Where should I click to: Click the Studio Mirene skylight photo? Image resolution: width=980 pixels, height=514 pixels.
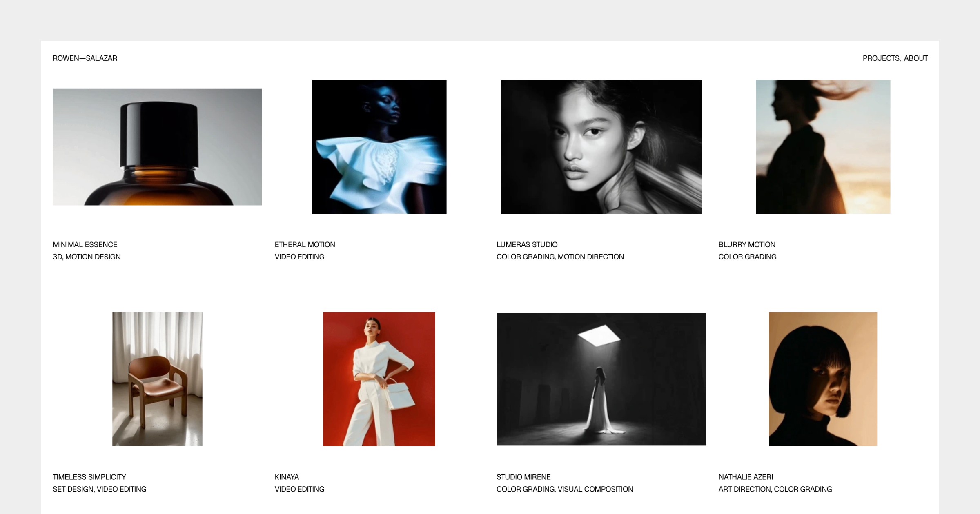pyautogui.click(x=601, y=379)
